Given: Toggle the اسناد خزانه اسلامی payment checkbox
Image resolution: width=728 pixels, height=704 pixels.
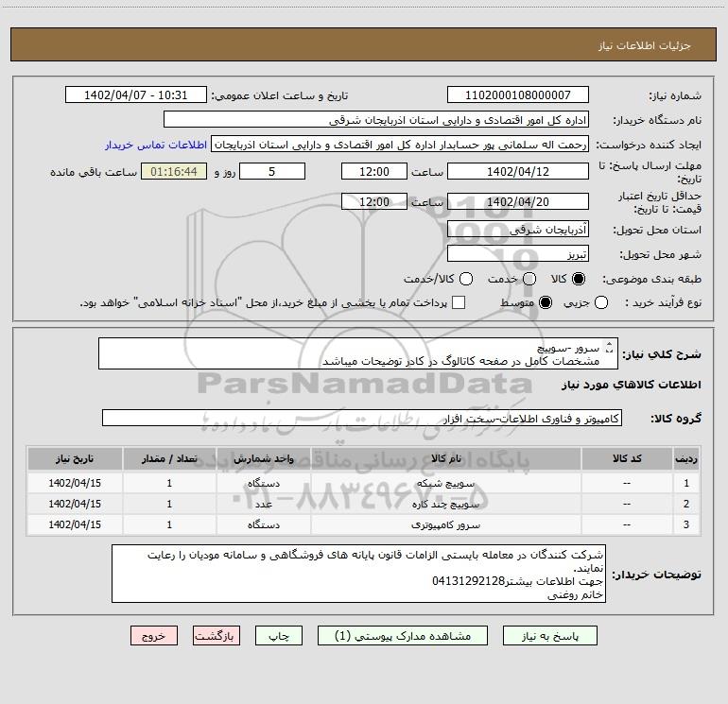Looking at the screenshot, I should [459, 302].
